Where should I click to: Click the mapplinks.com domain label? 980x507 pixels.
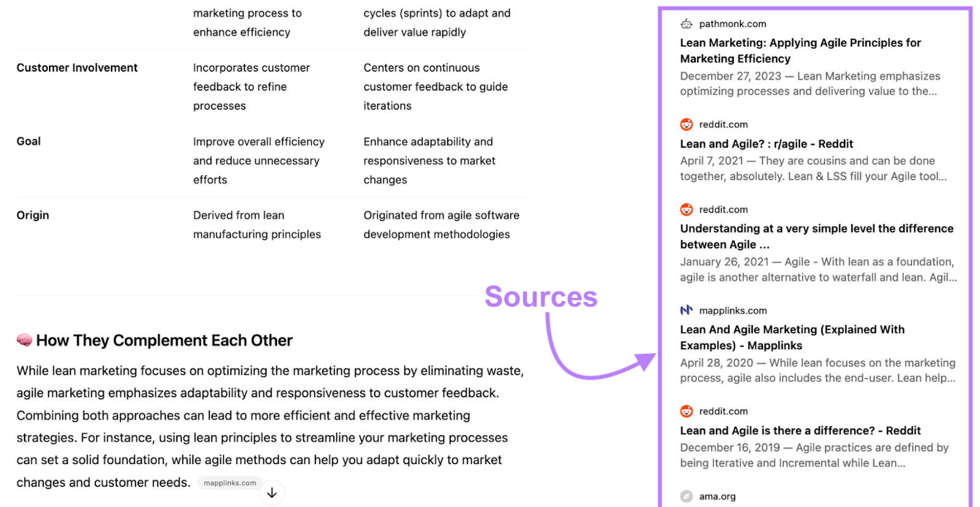pyautogui.click(x=733, y=310)
